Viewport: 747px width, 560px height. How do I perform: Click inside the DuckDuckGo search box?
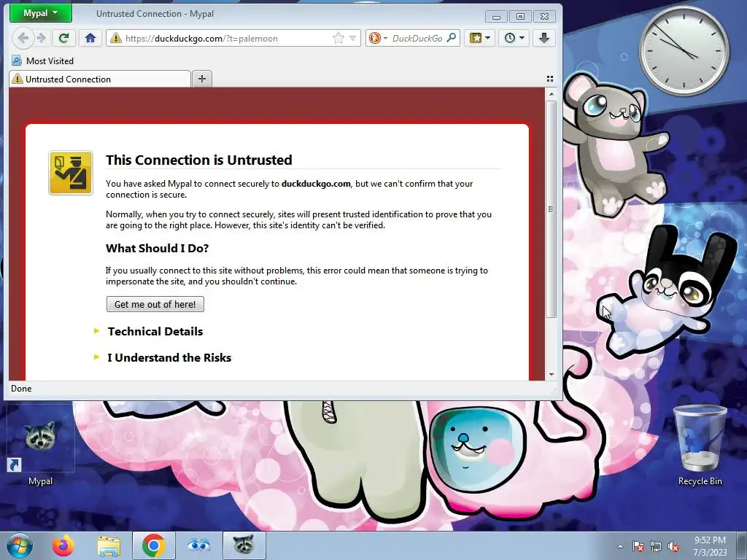[x=417, y=38]
